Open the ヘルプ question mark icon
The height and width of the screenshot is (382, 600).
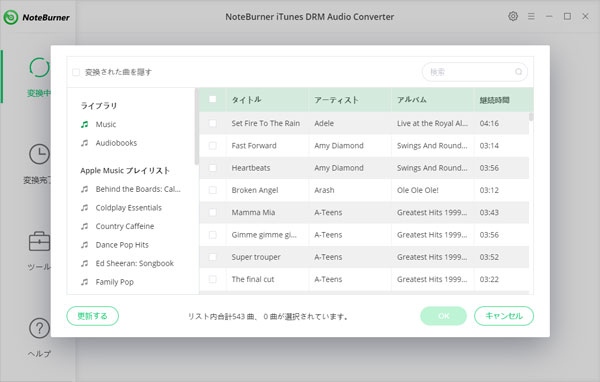point(39,328)
